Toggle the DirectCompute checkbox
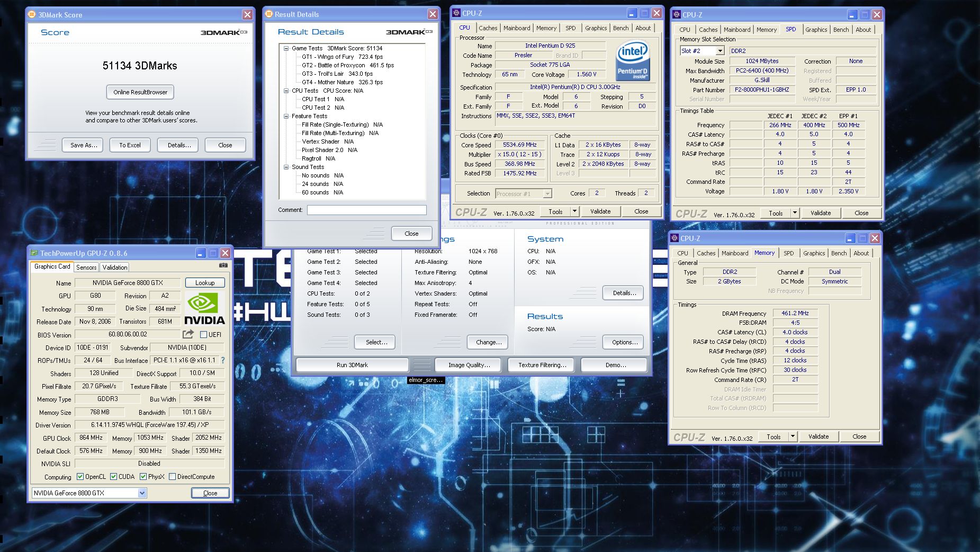The image size is (980, 552). 172,477
